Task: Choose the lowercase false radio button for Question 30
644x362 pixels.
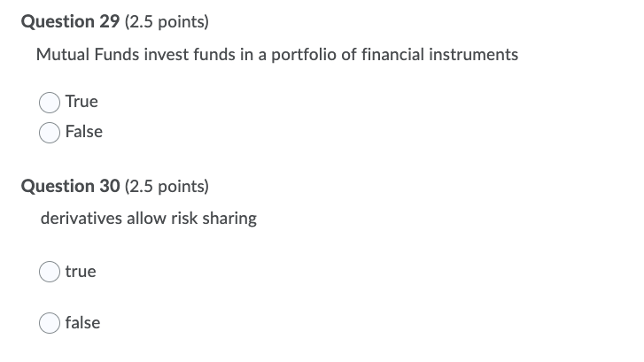Action: [50, 323]
